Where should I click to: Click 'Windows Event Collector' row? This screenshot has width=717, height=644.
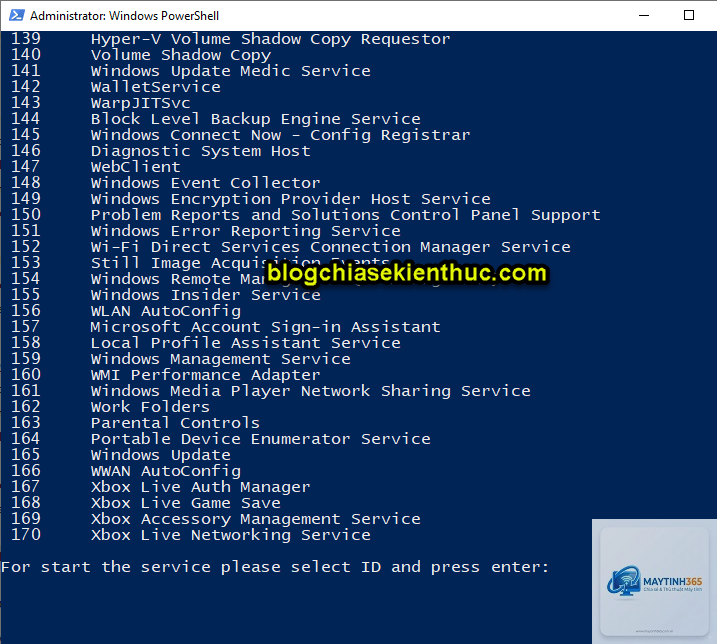(x=205, y=183)
